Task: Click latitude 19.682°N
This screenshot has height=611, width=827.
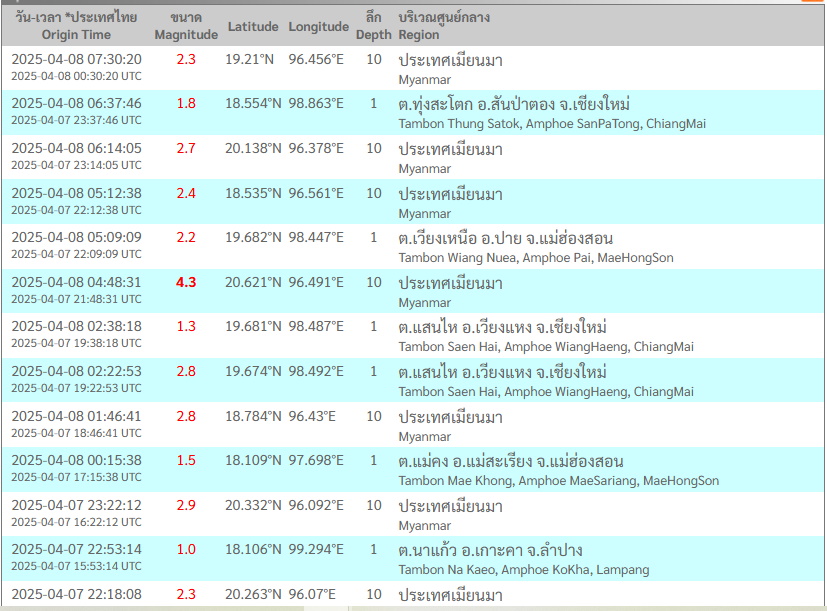Action: [x=253, y=237]
